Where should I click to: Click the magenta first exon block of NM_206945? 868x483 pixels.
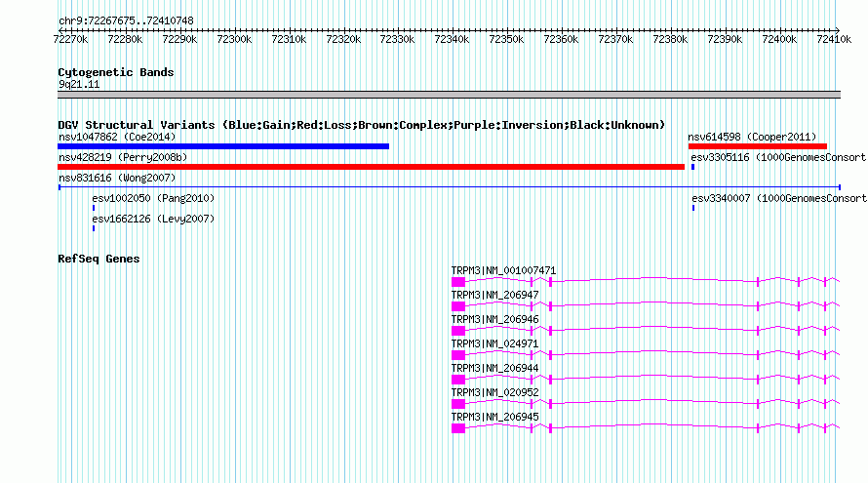[457, 428]
